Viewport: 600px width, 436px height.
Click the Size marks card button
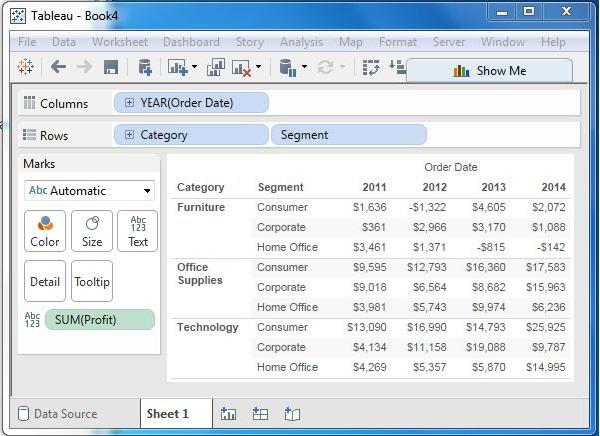(92, 231)
